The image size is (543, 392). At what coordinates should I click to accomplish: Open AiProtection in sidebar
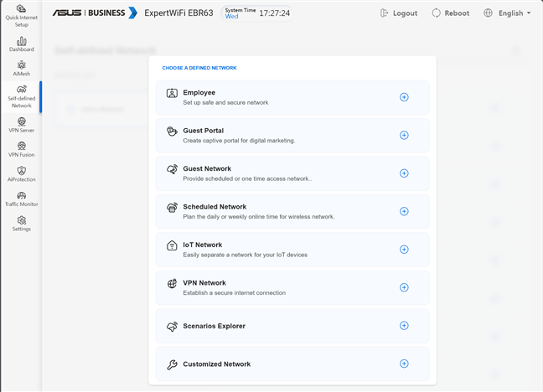[21, 174]
